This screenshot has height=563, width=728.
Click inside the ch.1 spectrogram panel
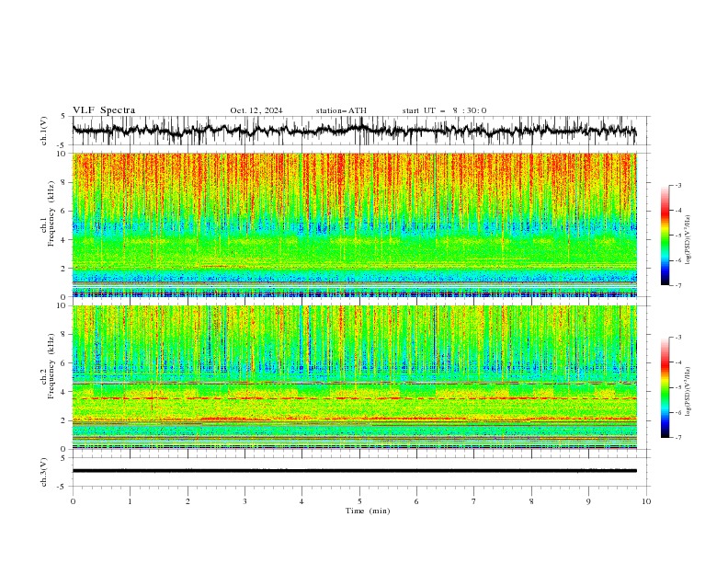pyautogui.click(x=354, y=224)
